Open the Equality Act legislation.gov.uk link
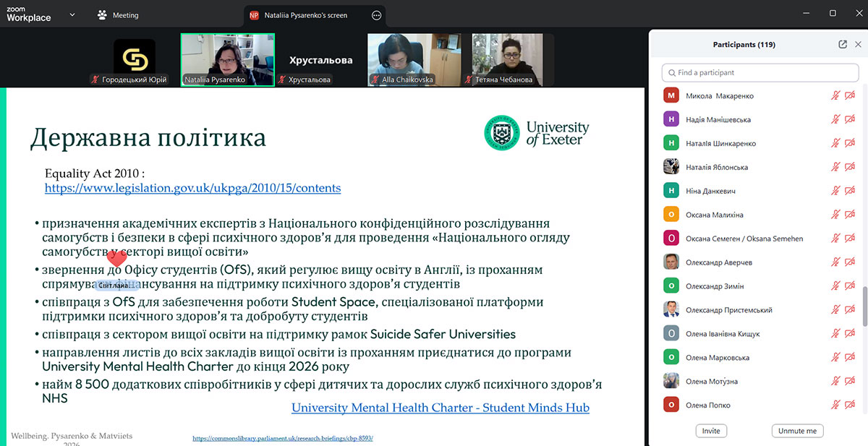Viewport: 868px width, 446px height. 192,188
